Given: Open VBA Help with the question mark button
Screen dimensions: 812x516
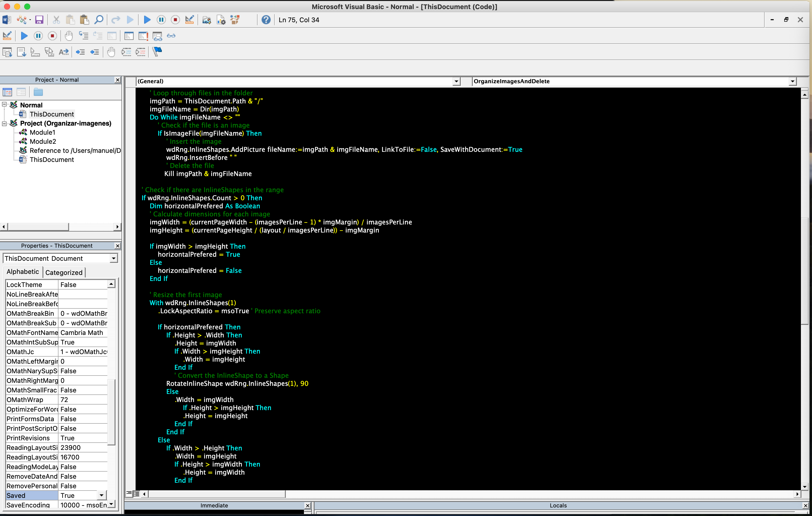Looking at the screenshot, I should 266,20.
